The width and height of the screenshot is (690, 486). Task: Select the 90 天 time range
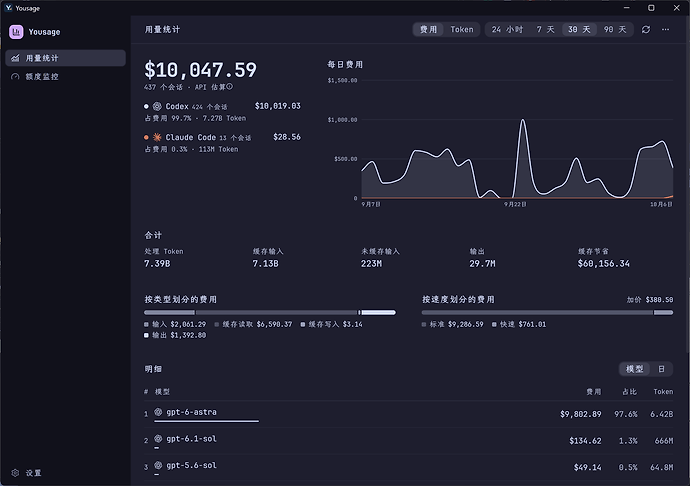coord(615,29)
